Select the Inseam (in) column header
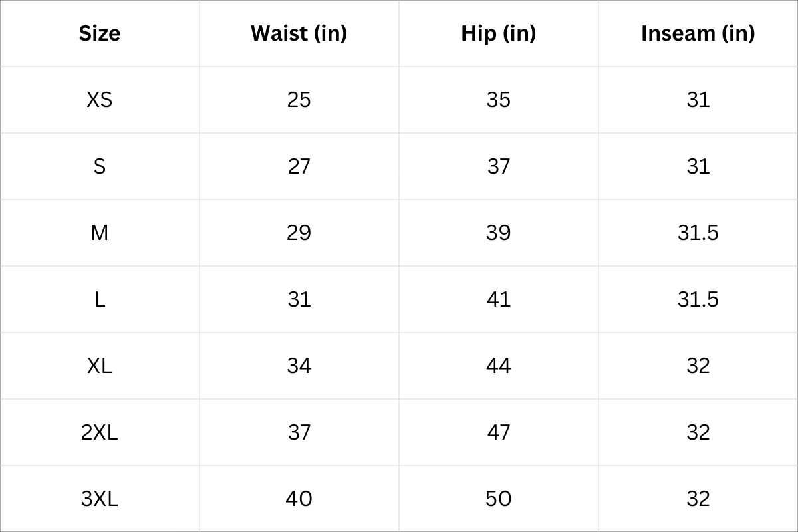 [x=698, y=33]
